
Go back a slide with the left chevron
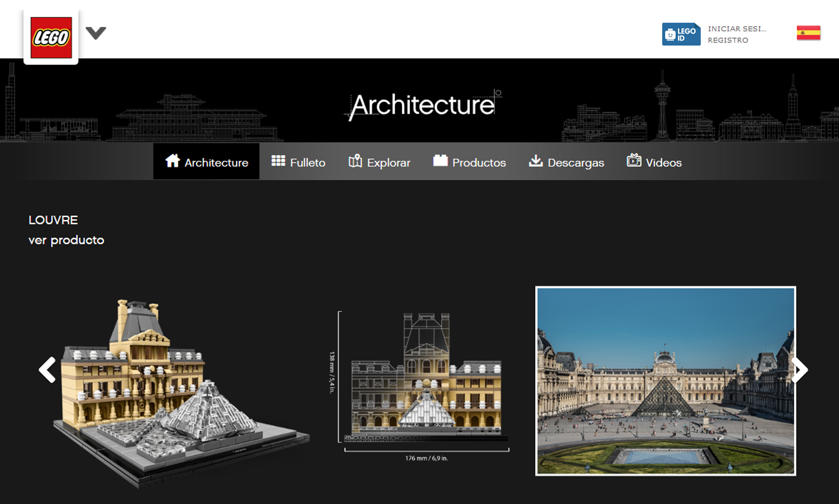tap(47, 370)
